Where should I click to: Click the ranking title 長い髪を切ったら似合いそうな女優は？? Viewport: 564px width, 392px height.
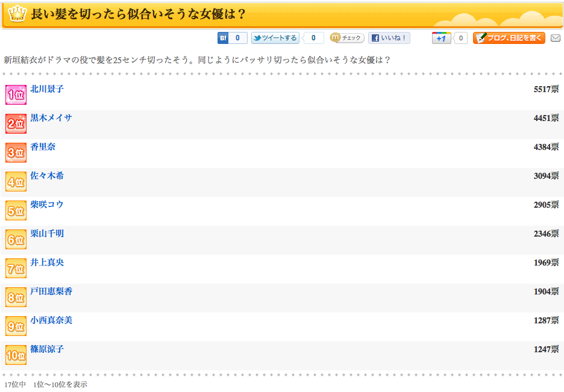pos(138,14)
